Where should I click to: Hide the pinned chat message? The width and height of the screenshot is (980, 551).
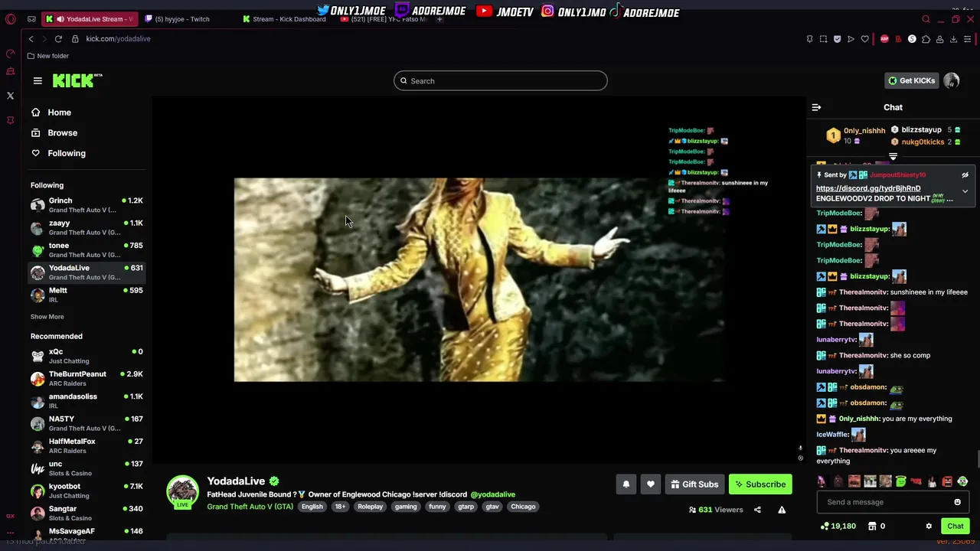pos(965,175)
